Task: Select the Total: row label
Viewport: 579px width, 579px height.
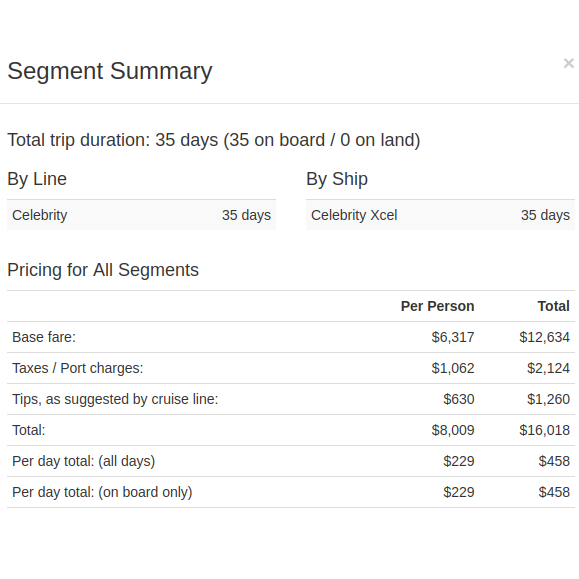Action: 29,430
